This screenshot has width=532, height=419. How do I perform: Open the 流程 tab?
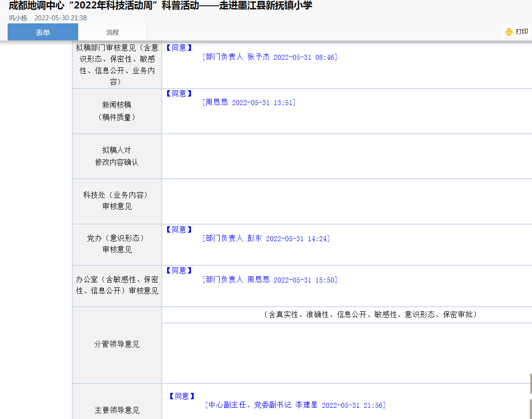[x=112, y=32]
